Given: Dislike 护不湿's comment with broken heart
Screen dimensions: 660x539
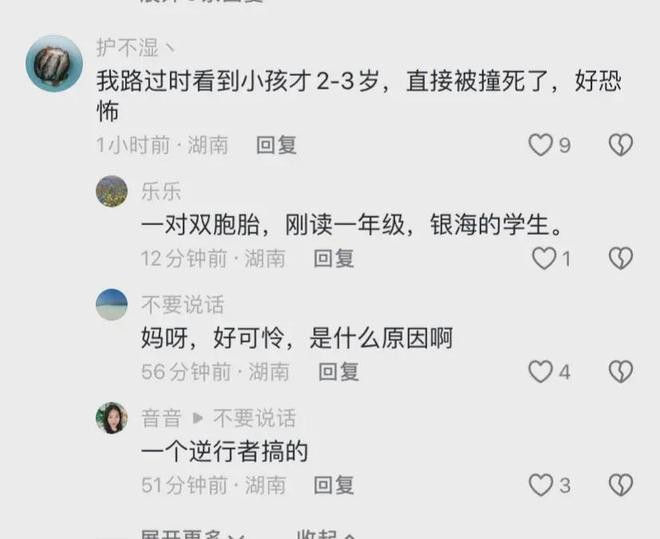Looking at the screenshot, I should pyautogui.click(x=621, y=145).
